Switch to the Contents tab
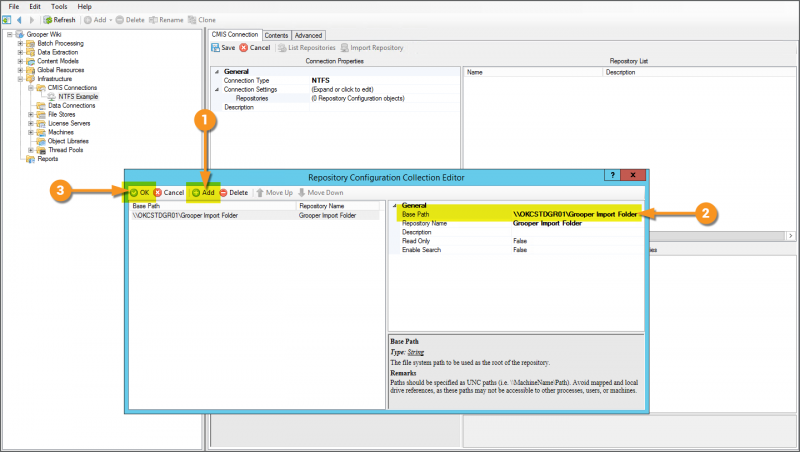800x452 pixels. pyautogui.click(x=276, y=35)
